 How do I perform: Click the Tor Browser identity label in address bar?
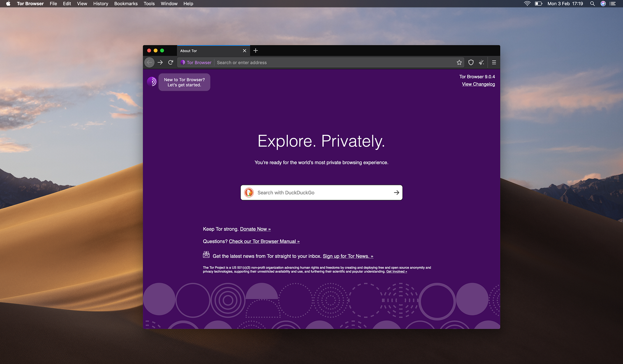pos(196,63)
